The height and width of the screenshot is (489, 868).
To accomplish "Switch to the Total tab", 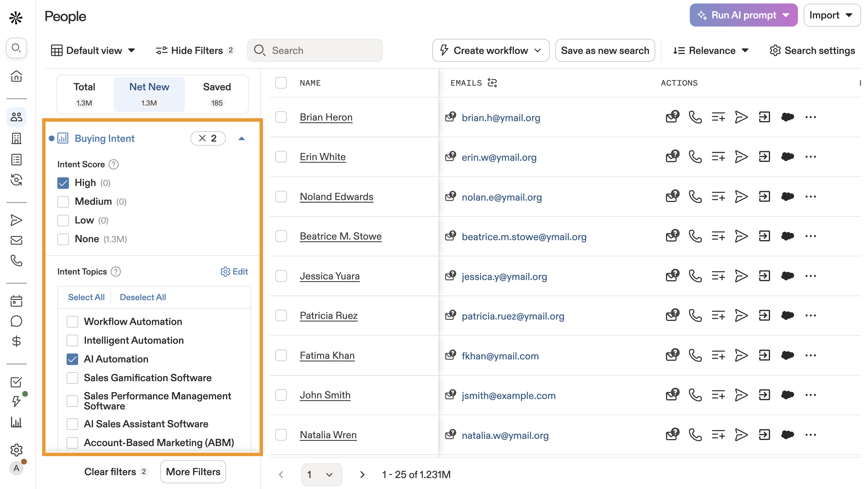I will 84,94.
